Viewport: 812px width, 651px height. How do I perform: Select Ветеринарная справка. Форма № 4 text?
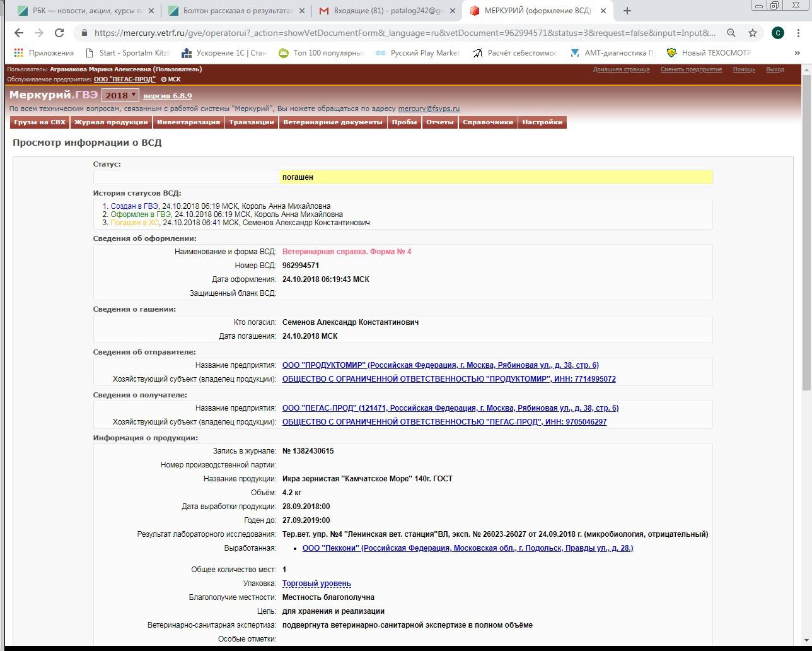point(347,252)
